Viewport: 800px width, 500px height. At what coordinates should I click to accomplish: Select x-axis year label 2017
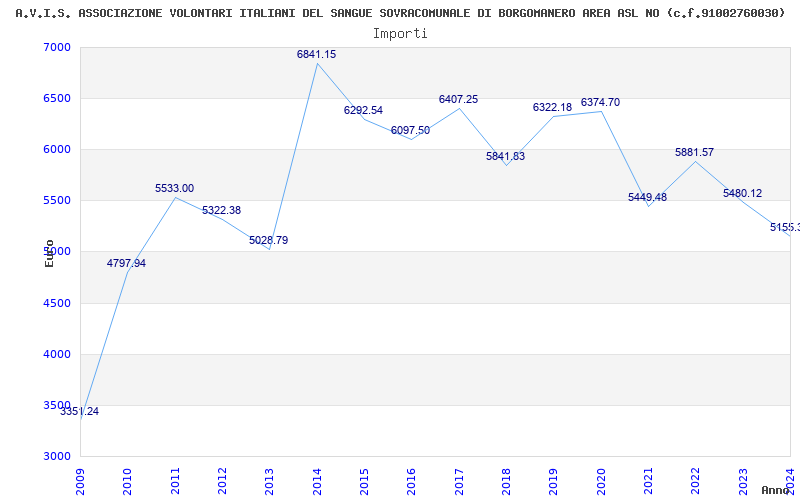pos(459,482)
